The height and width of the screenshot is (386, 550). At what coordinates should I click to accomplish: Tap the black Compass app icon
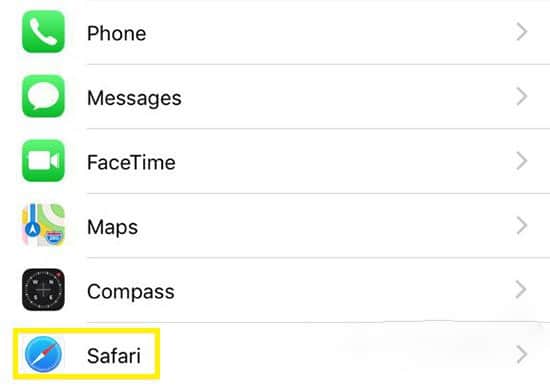[x=43, y=290]
